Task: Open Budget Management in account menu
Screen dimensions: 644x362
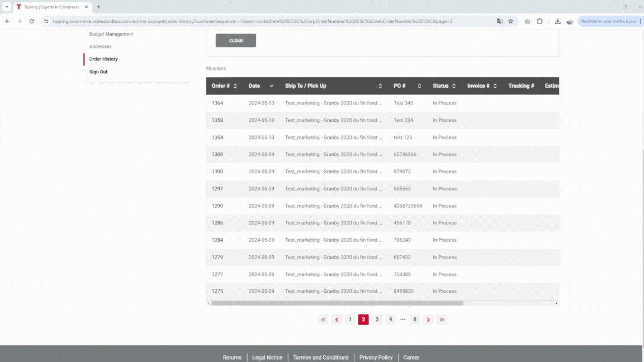Action: (111, 34)
